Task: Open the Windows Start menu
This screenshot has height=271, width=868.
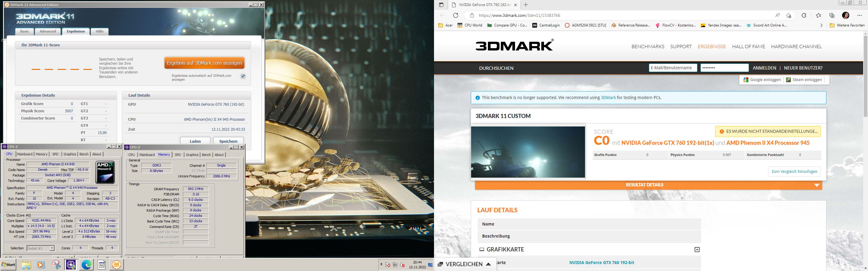Action: [x=8, y=265]
